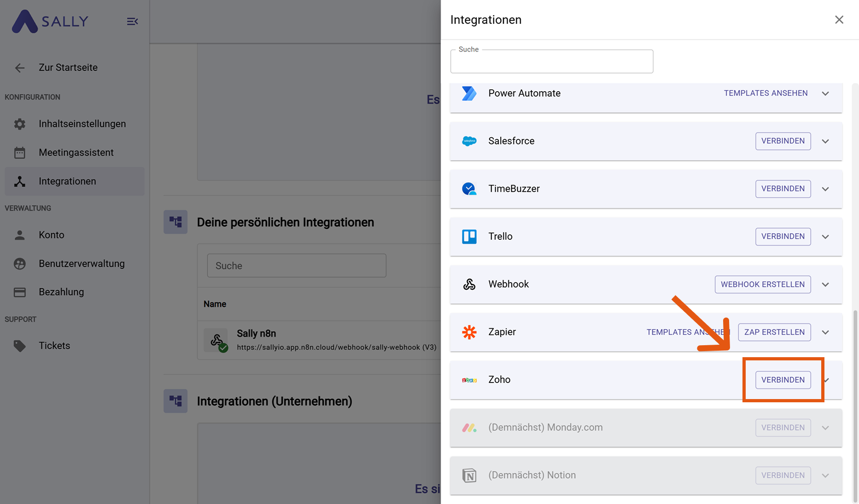Click the Zoho logo icon
The height and width of the screenshot is (504, 859).
[x=469, y=380]
